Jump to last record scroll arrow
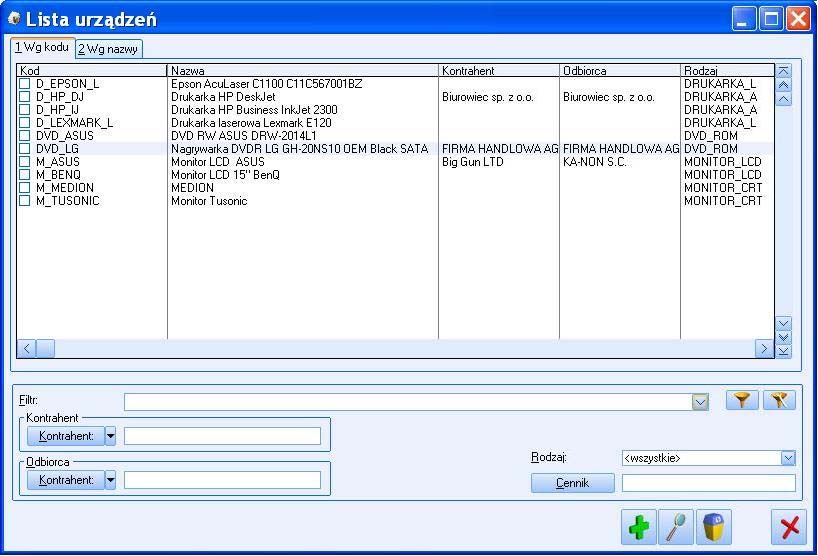The height and width of the screenshot is (556, 818). tap(783, 352)
